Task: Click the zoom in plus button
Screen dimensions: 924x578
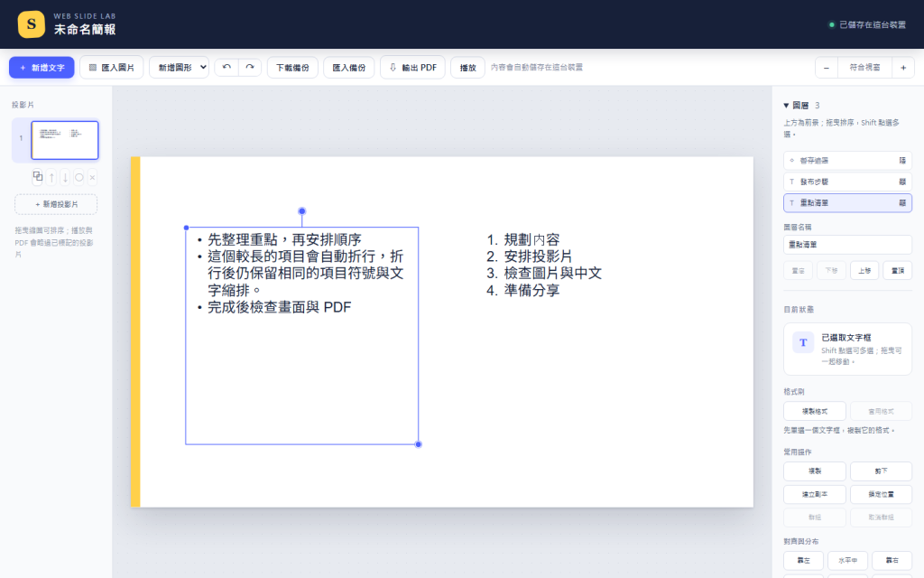Action: (x=902, y=68)
